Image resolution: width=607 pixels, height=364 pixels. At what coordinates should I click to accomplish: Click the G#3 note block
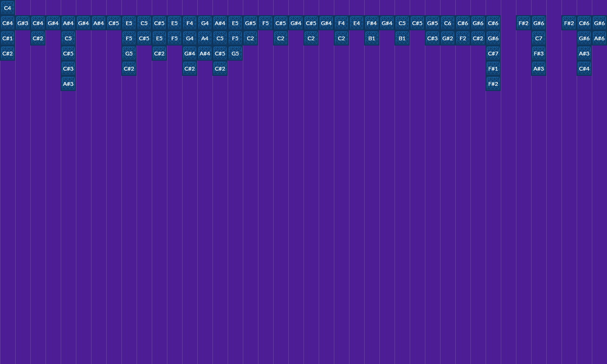coord(23,23)
